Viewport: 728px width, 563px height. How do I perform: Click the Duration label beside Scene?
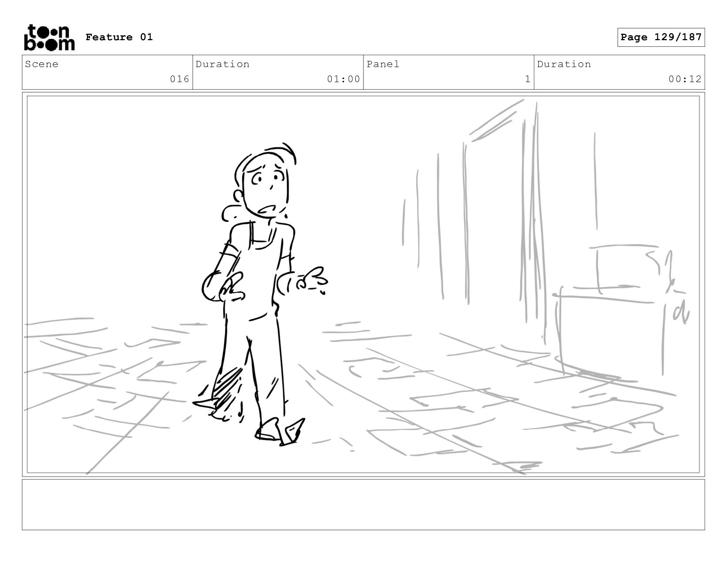tap(222, 64)
